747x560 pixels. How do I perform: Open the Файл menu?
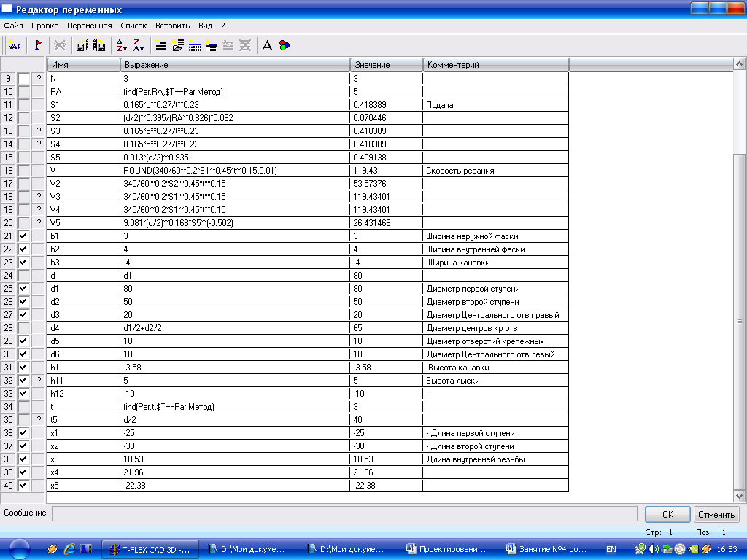click(x=13, y=26)
